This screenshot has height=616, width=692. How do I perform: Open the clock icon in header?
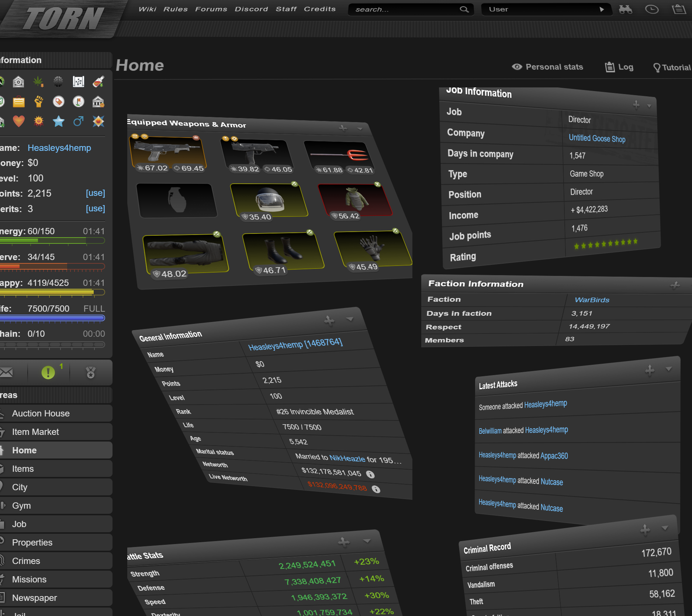652,10
